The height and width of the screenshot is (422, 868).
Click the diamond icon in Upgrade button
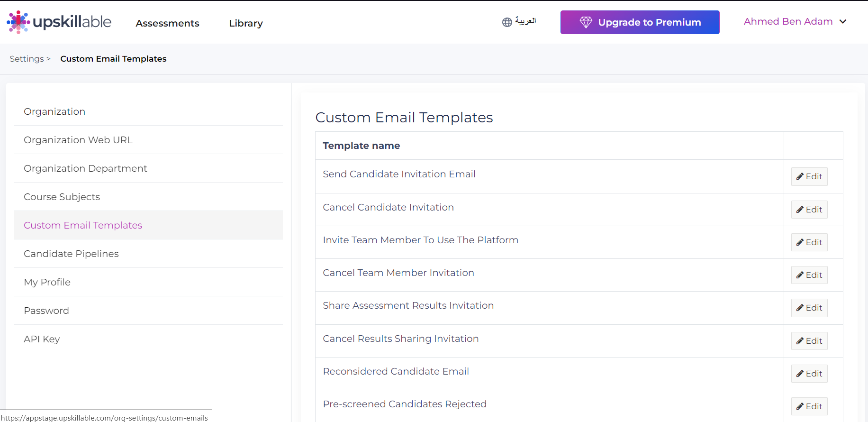point(586,22)
